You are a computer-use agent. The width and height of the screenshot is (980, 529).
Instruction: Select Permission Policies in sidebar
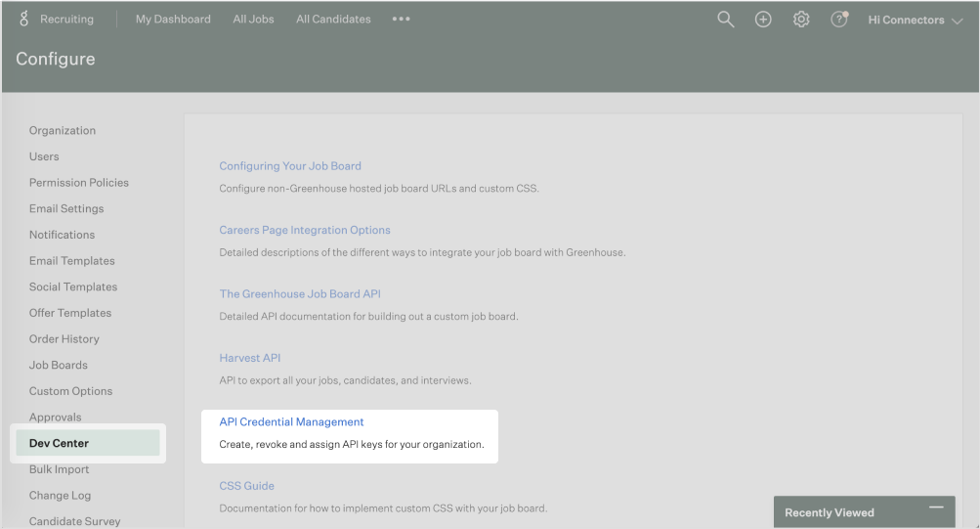(78, 183)
